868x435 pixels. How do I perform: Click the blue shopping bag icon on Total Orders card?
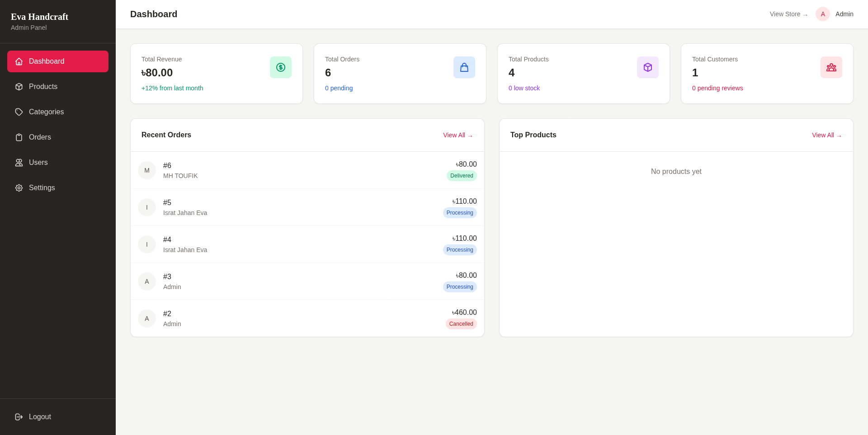coord(464,67)
